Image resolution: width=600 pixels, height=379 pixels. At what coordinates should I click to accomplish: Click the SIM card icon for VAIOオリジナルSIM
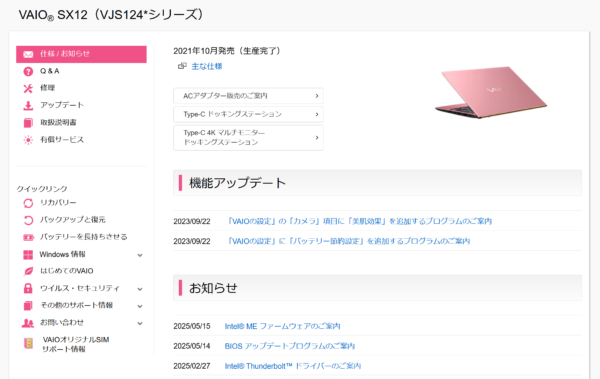[x=28, y=343]
